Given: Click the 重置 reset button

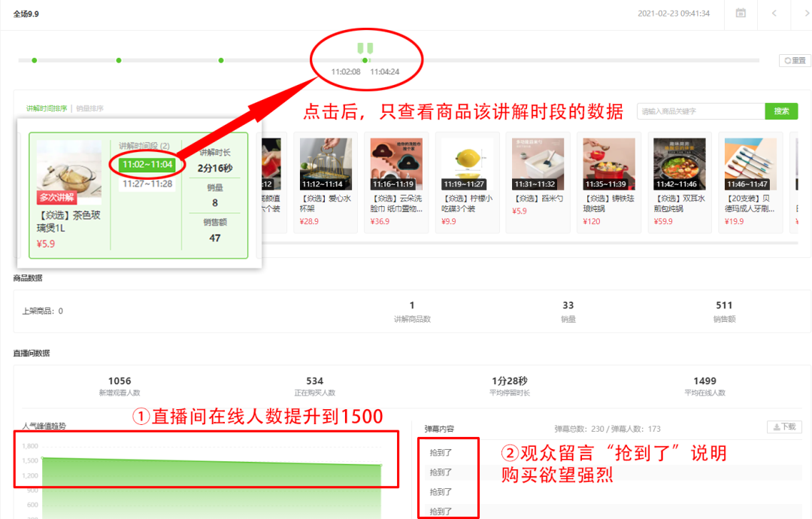Looking at the screenshot, I should (795, 61).
